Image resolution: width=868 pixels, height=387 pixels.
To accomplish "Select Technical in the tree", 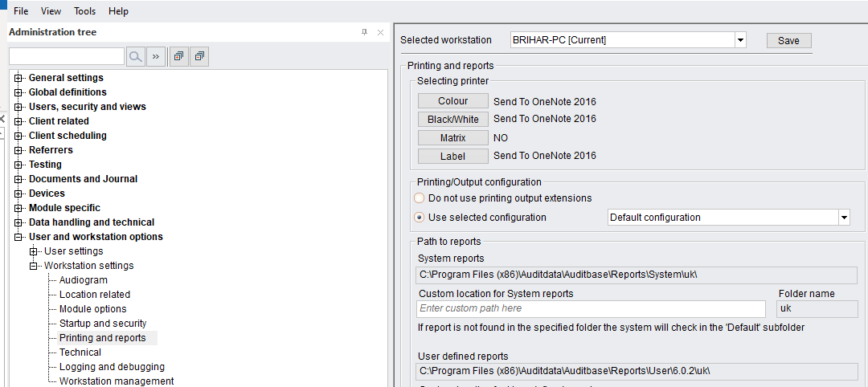I will (80, 352).
